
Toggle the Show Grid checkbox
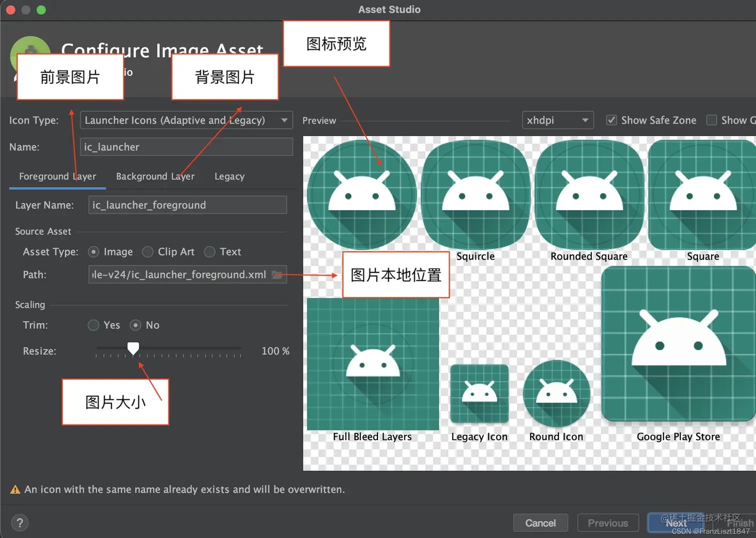[x=711, y=120]
